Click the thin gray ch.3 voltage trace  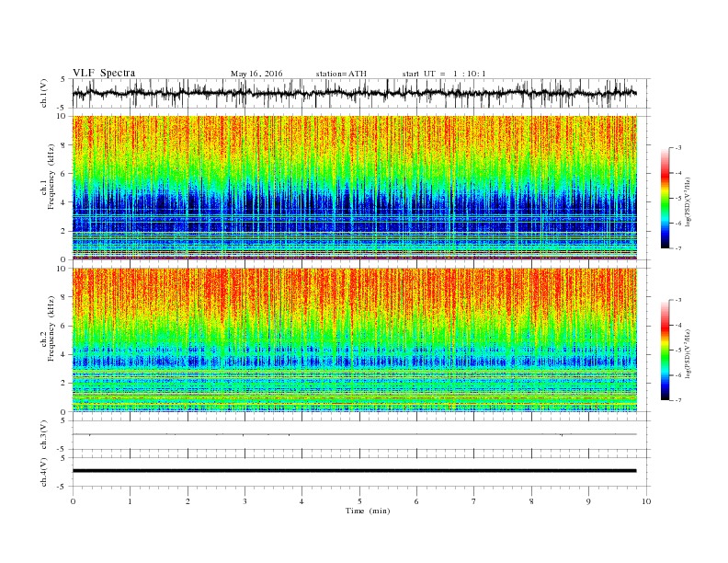point(354,434)
